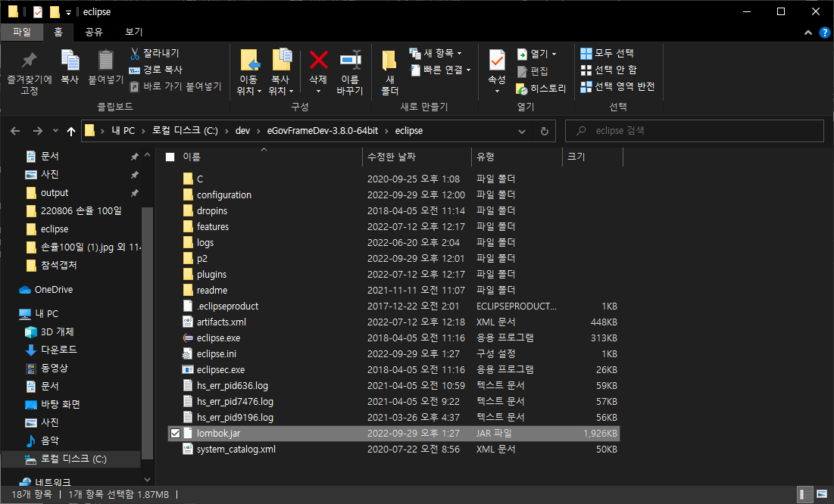
Task: Uncheck the lombok.jar checkbox
Action: [x=175, y=434]
